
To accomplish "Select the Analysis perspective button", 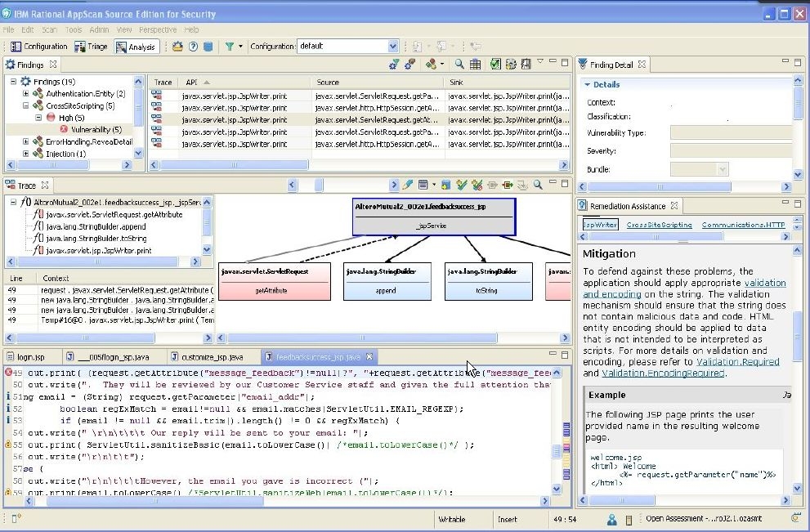I will click(136, 47).
